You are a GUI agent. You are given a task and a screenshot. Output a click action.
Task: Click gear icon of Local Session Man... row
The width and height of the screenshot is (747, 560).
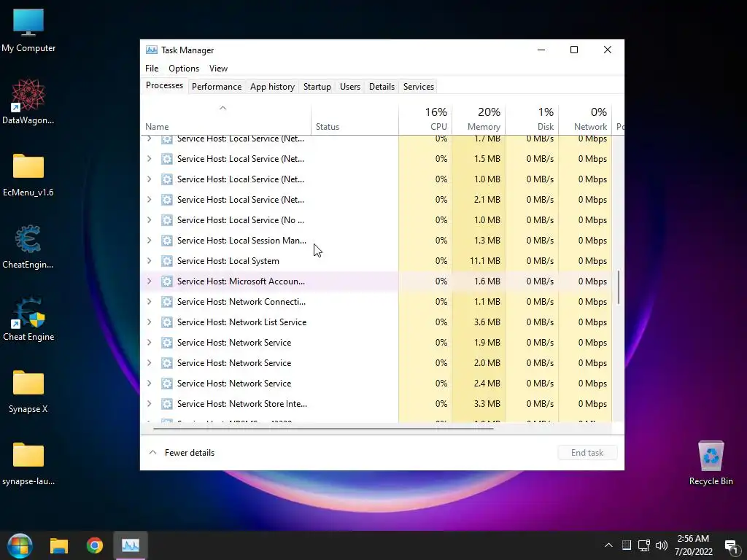coord(167,241)
